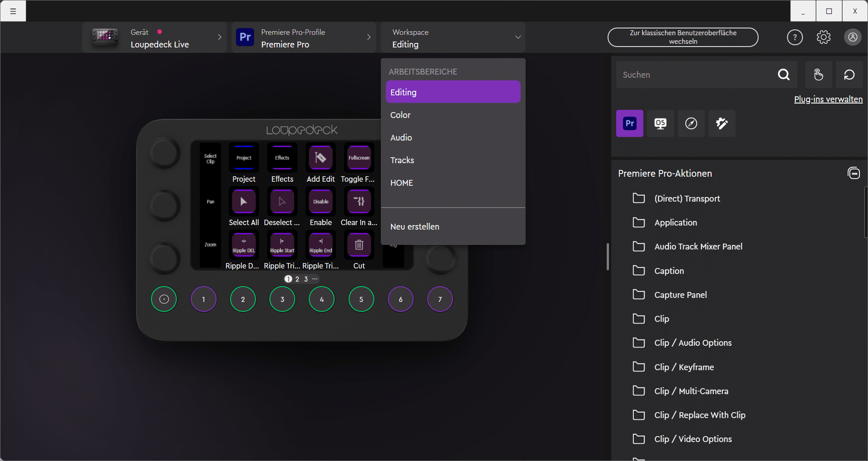
Task: Choose Color workspace from the list
Action: click(401, 115)
